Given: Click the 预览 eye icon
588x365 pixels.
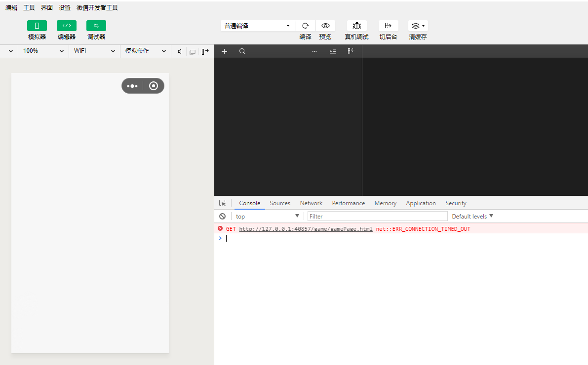Looking at the screenshot, I should [325, 26].
